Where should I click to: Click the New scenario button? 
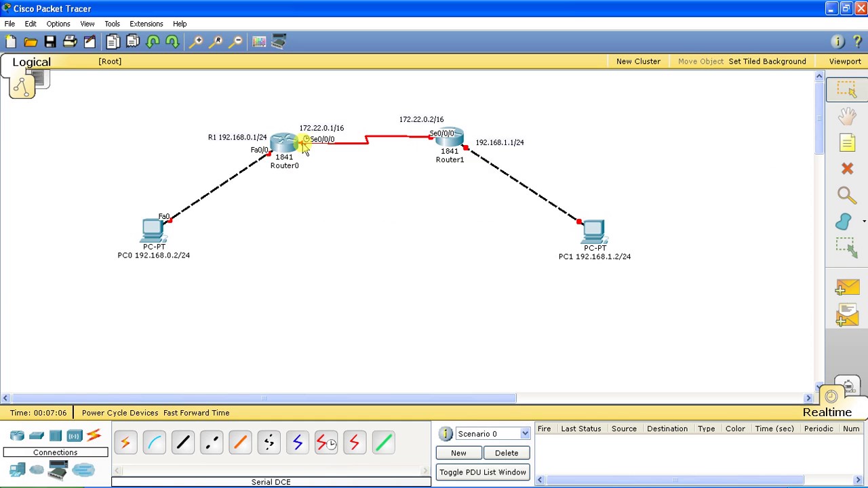(458, 453)
